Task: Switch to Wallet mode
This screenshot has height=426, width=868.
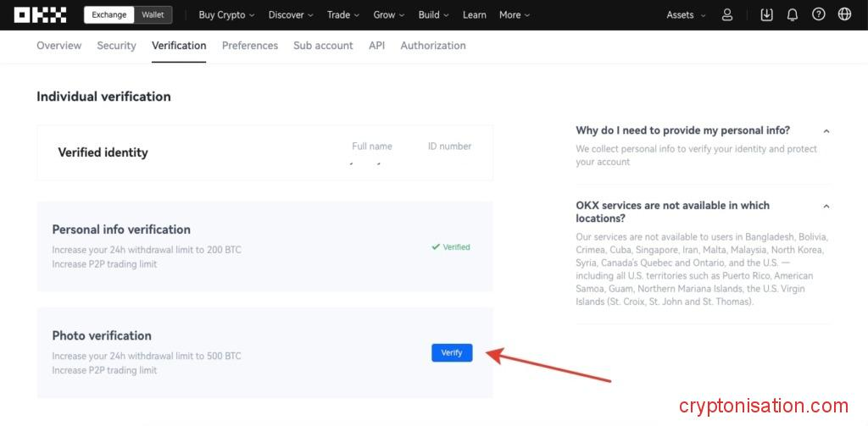Action: point(153,14)
